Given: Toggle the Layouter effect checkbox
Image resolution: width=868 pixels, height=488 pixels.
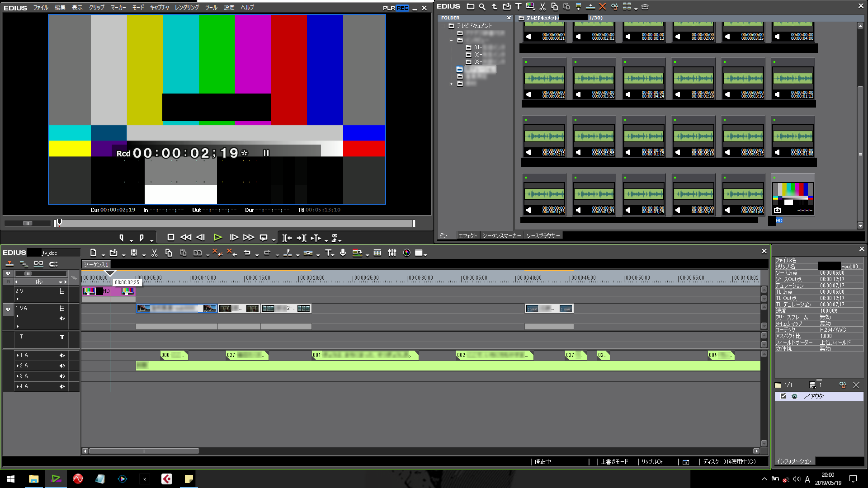Looking at the screenshot, I should 783,396.
